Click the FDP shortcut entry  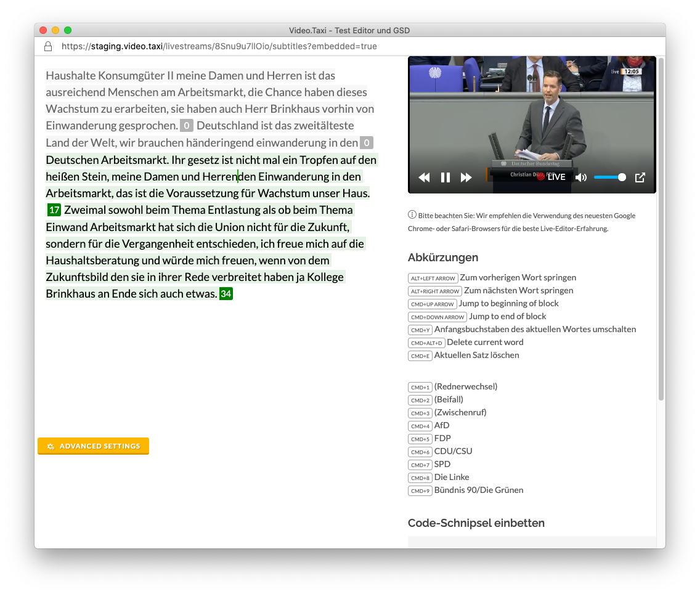tap(442, 438)
